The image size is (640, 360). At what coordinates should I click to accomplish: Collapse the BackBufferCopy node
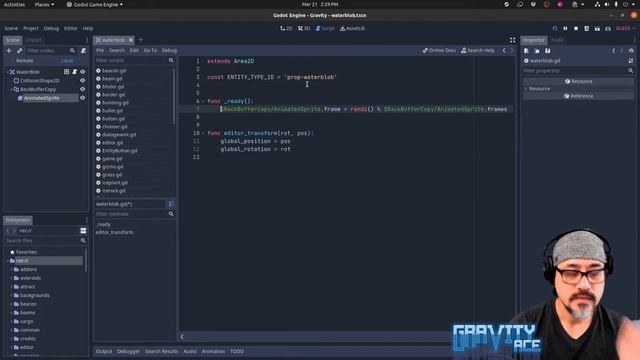11,89
